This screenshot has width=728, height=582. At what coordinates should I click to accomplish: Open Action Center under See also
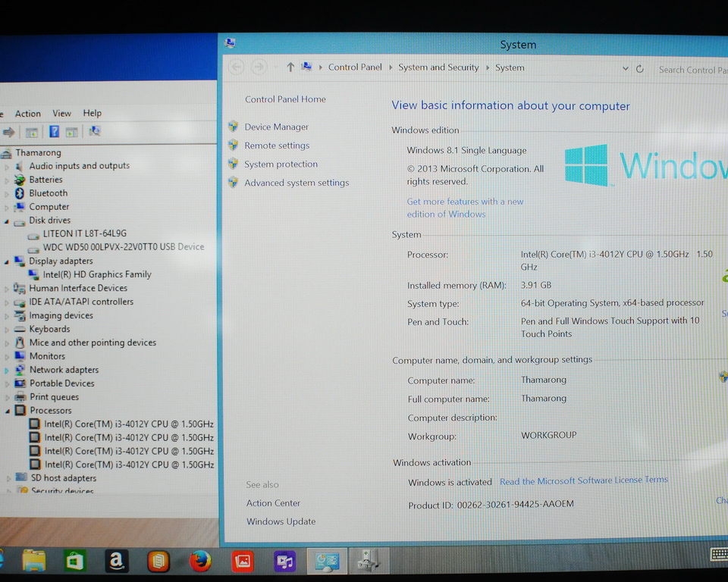[273, 503]
